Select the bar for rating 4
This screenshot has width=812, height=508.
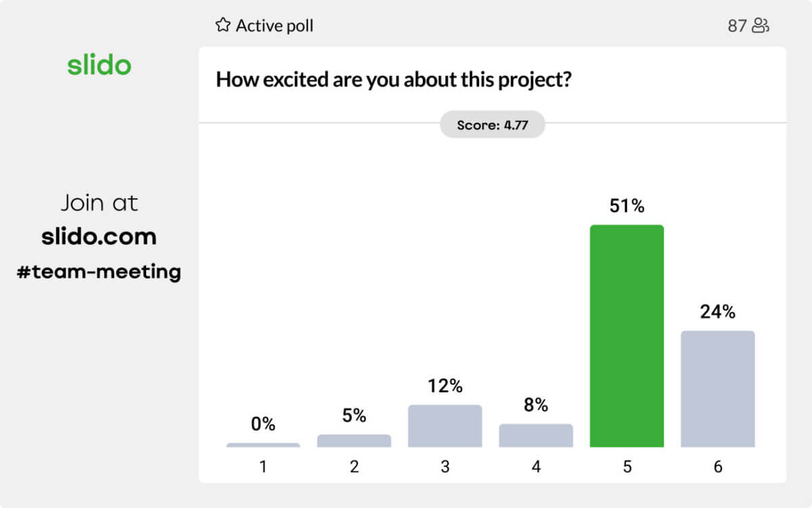coord(536,436)
